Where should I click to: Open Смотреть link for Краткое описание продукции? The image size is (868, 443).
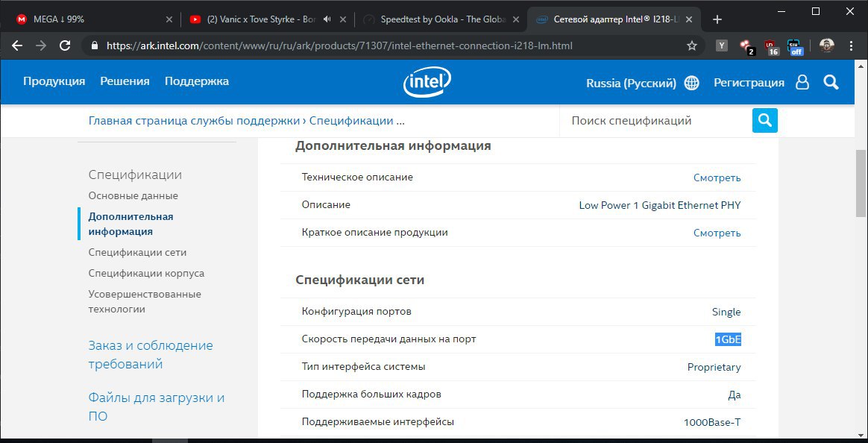717,233
